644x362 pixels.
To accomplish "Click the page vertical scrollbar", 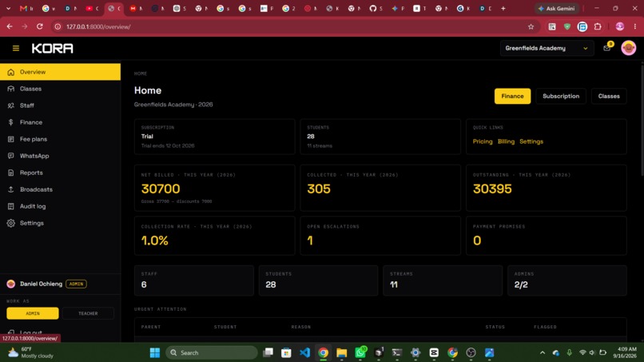I will 642,119.
